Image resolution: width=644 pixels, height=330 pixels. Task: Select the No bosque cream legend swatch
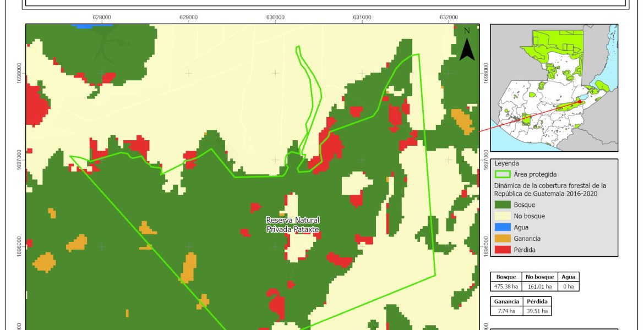tap(502, 216)
